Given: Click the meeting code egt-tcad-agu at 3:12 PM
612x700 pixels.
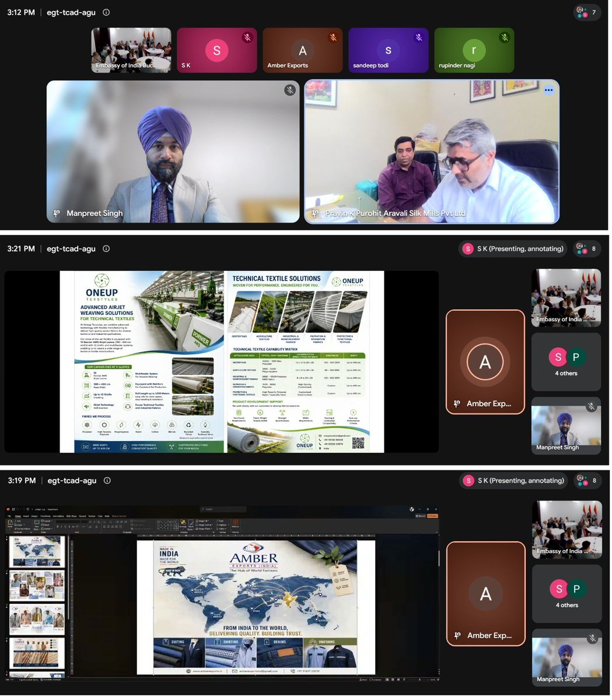Looking at the screenshot, I should [71, 12].
